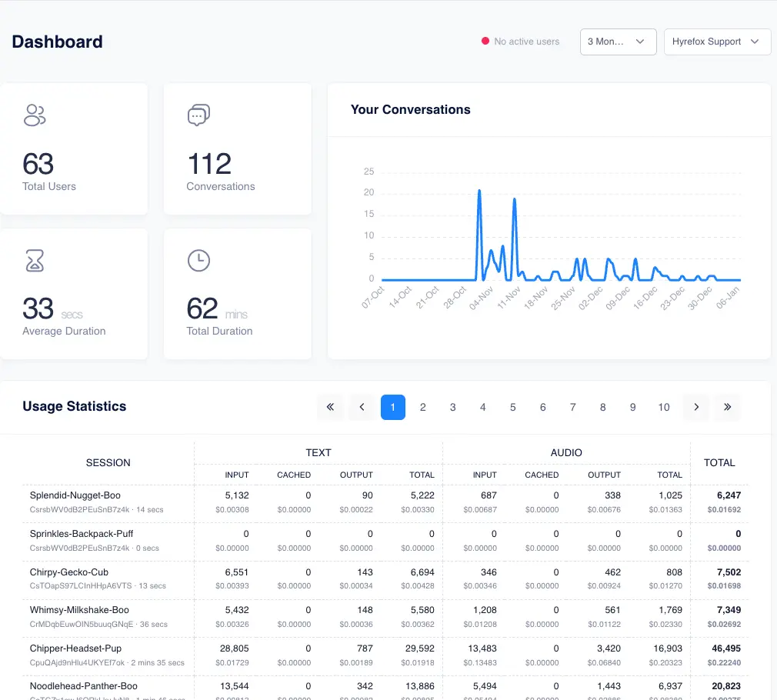Click the Average Duration hourglass icon

tap(35, 261)
